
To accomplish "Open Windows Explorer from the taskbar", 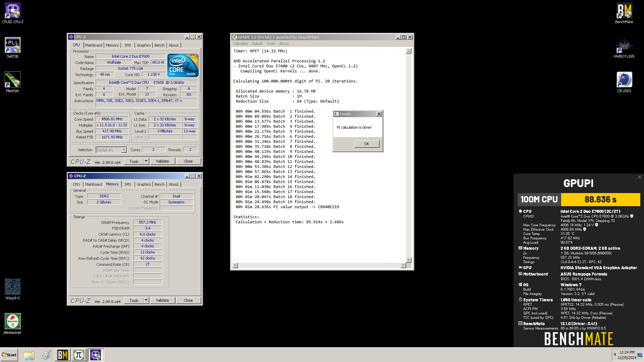I will click(29, 355).
